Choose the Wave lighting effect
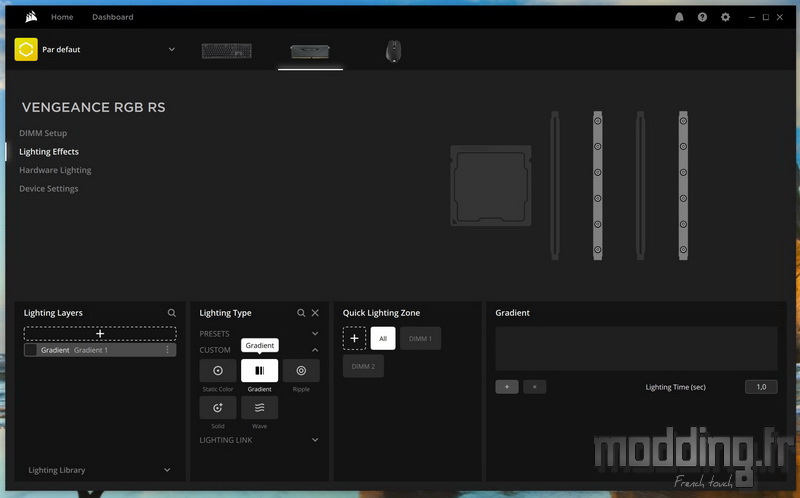800x498 pixels. point(259,408)
